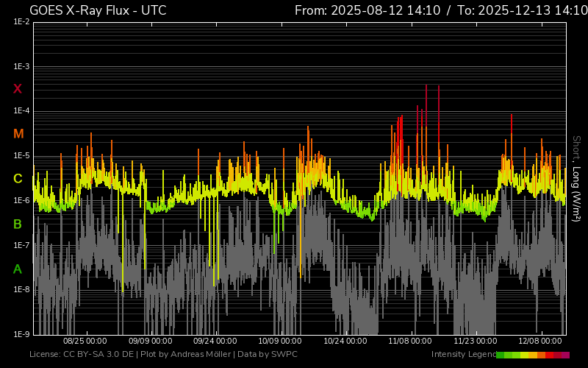This screenshot has width=588, height=368.
Task: Click the 12/08 00:00 time axis label
Action: (540, 342)
